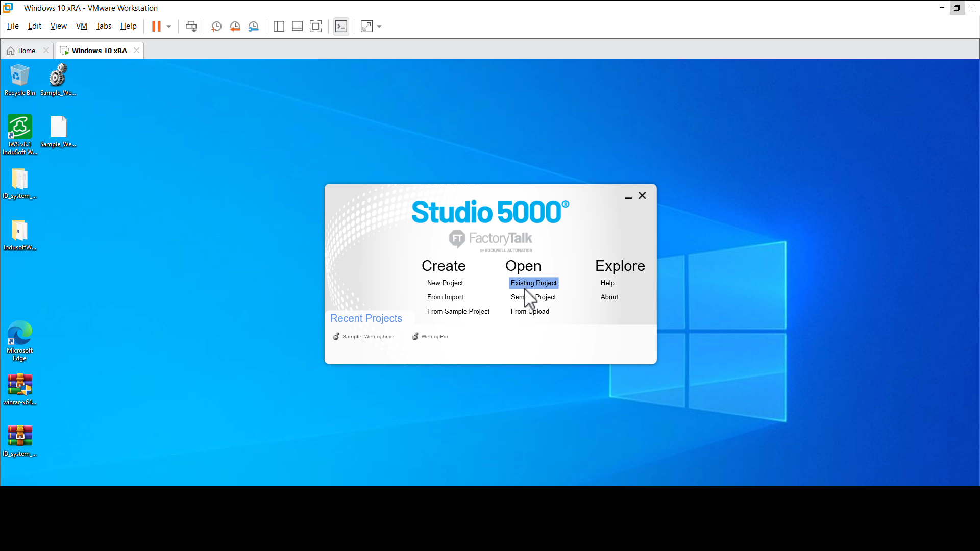980x551 pixels.
Task: Open Manage Snapshots with the wrench-clock icon
Action: [x=254, y=26]
